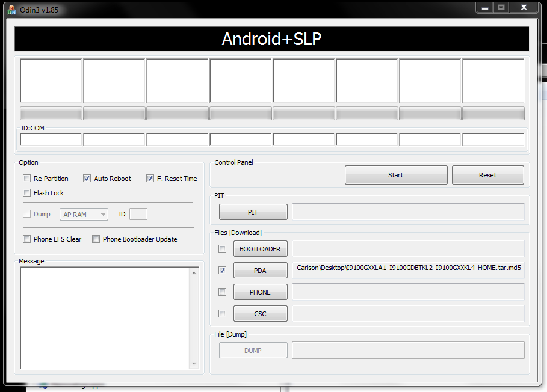Click the ID:COM label

tap(32, 128)
